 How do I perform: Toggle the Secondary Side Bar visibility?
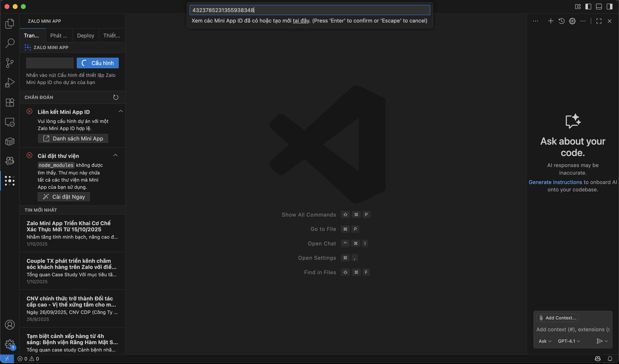pyautogui.click(x=610, y=7)
